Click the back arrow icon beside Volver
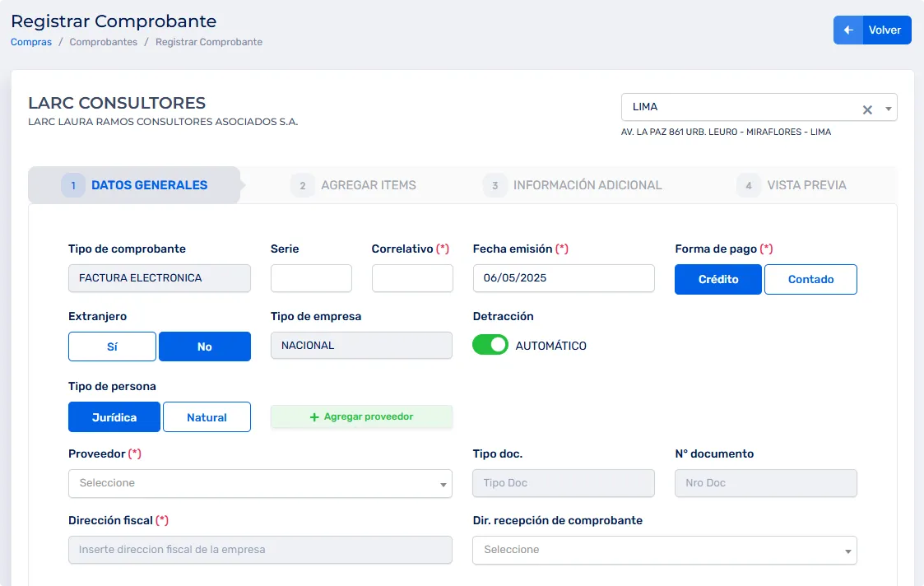 848,30
